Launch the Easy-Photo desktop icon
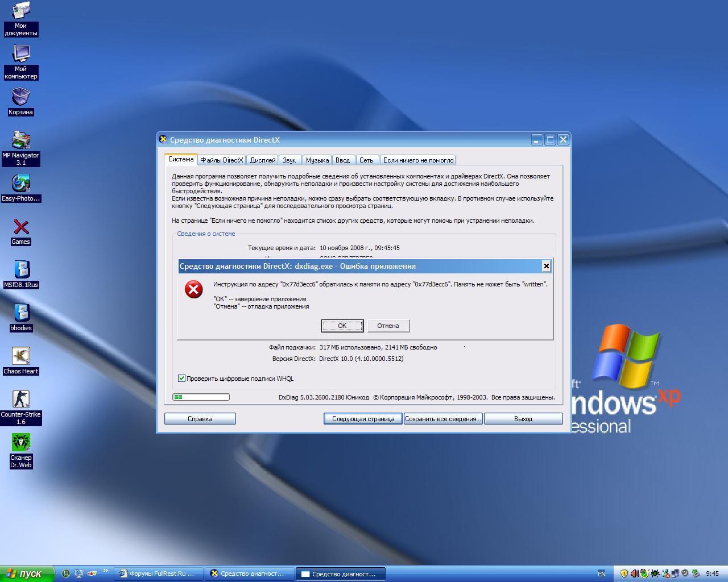The image size is (728, 582). [x=21, y=188]
